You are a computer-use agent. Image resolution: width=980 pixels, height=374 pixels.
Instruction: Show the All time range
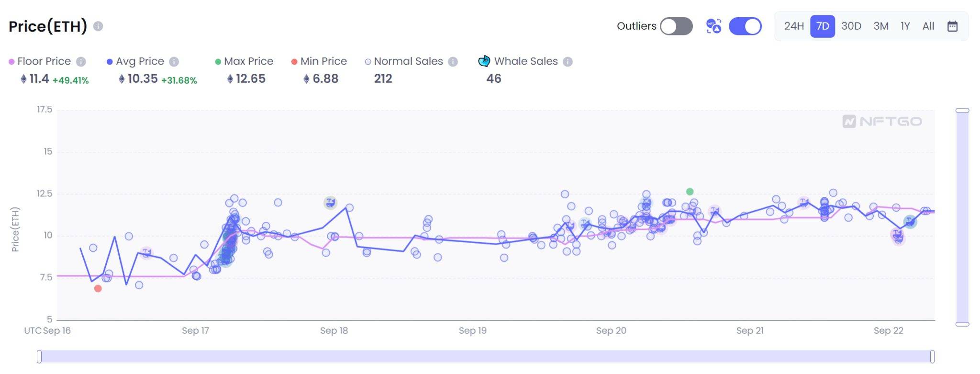click(928, 26)
